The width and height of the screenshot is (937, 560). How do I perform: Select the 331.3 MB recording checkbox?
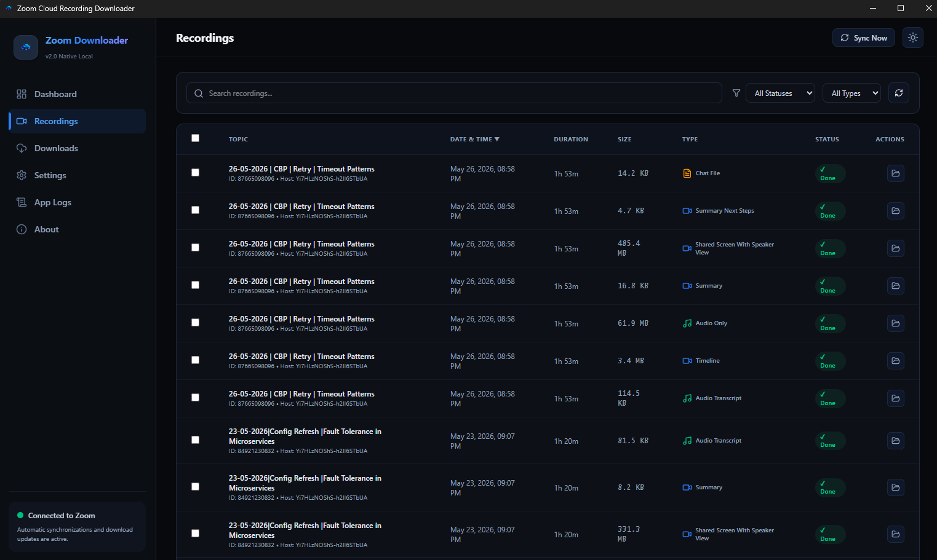tap(195, 534)
